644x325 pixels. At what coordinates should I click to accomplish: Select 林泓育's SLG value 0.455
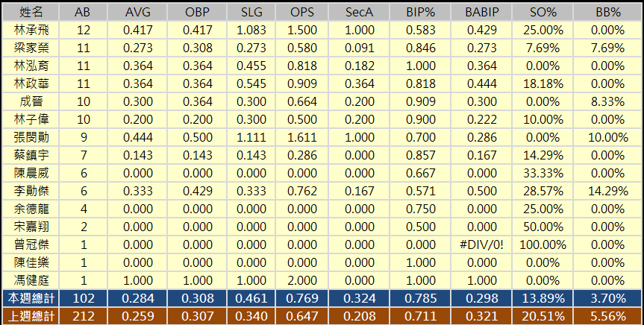(x=251, y=66)
